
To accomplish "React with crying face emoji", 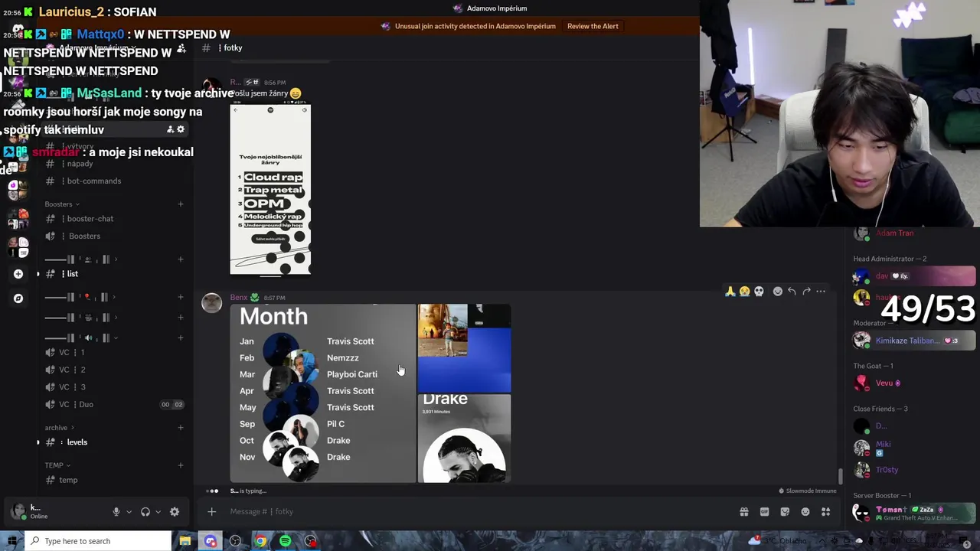I will 744,292.
